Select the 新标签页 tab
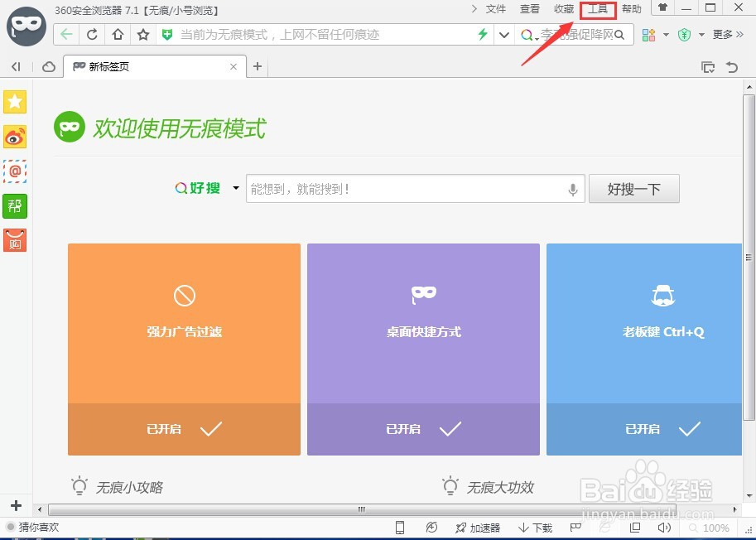Viewport: 756px width, 540px height. coord(154,66)
